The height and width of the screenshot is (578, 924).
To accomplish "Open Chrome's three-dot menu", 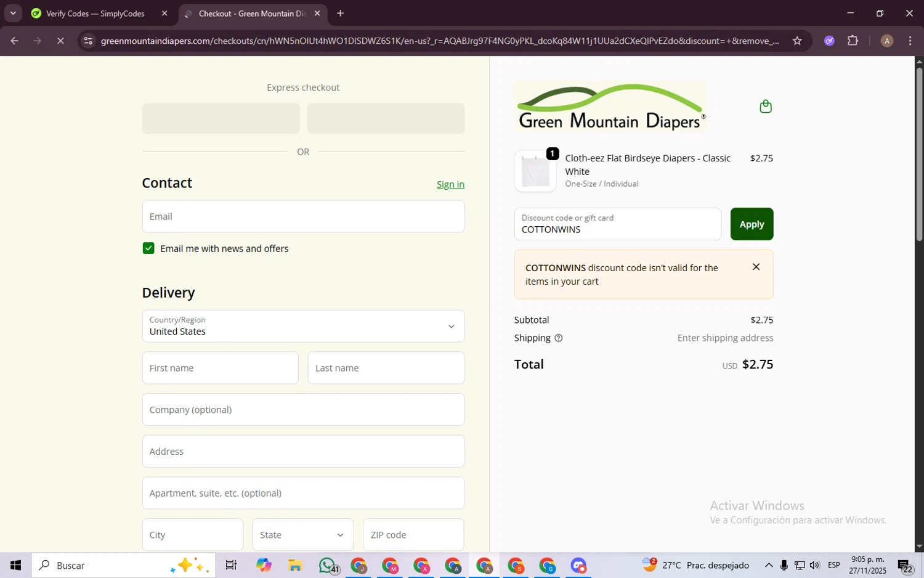I will 910,41.
